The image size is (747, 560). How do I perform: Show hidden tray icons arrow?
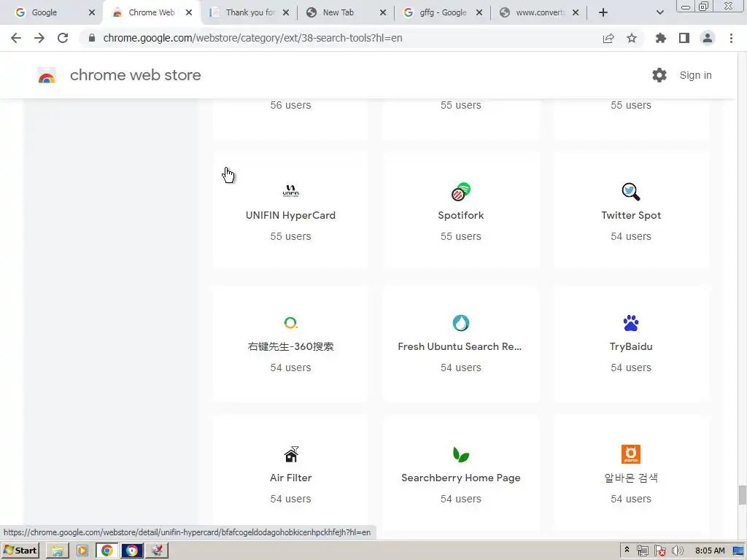click(x=627, y=550)
